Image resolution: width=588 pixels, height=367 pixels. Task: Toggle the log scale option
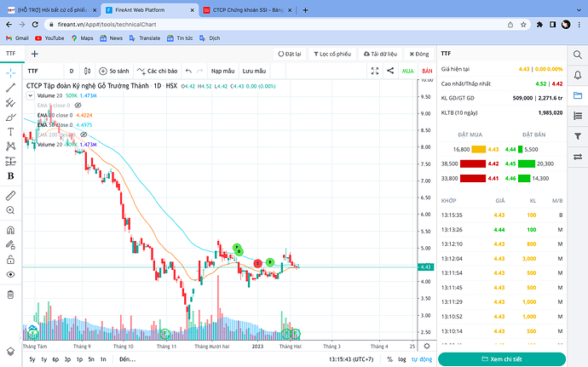(x=402, y=359)
